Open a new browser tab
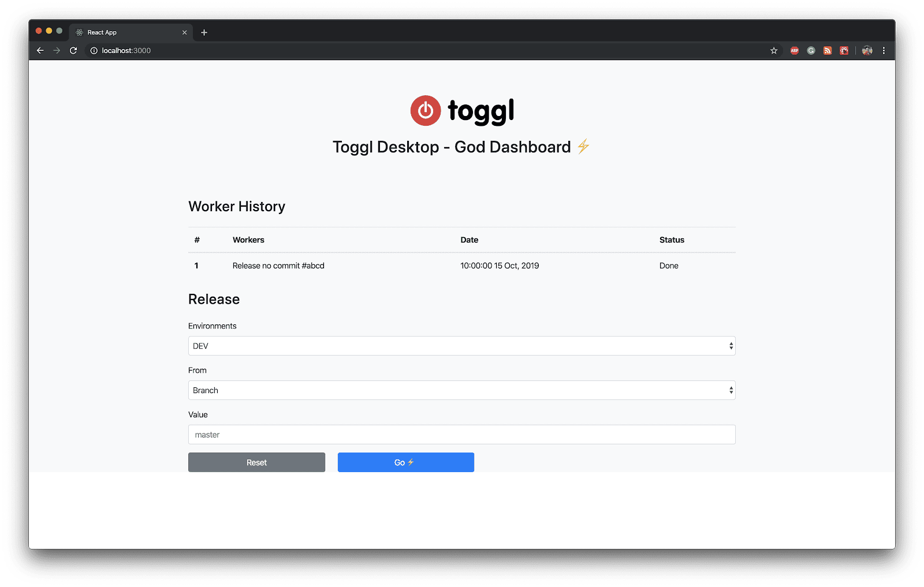 pyautogui.click(x=204, y=32)
